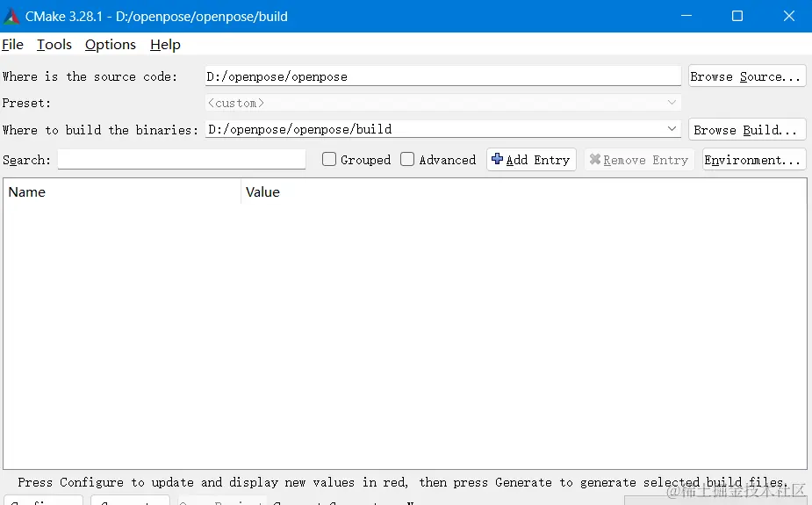
Task: Close the CMake window
Action: point(788,16)
